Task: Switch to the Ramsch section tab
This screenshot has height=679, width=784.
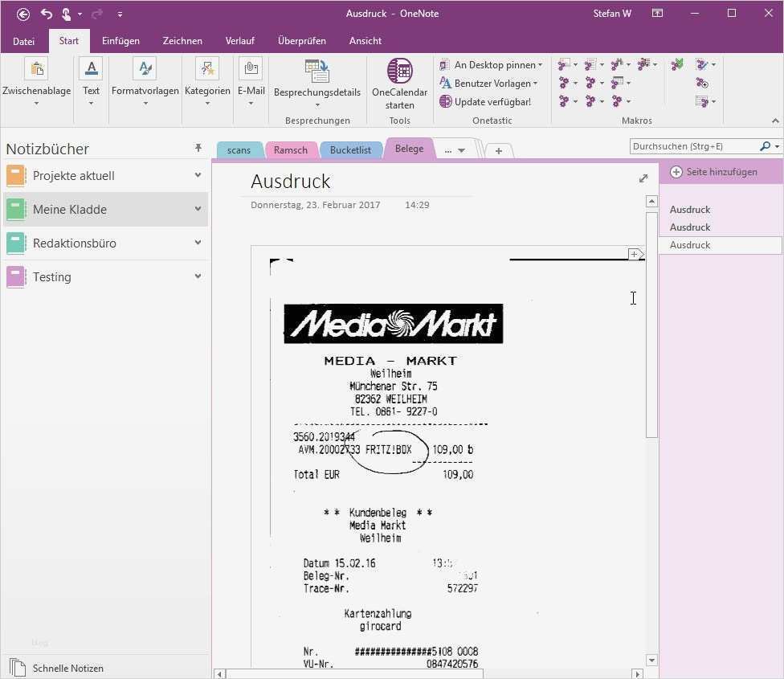Action: point(291,150)
